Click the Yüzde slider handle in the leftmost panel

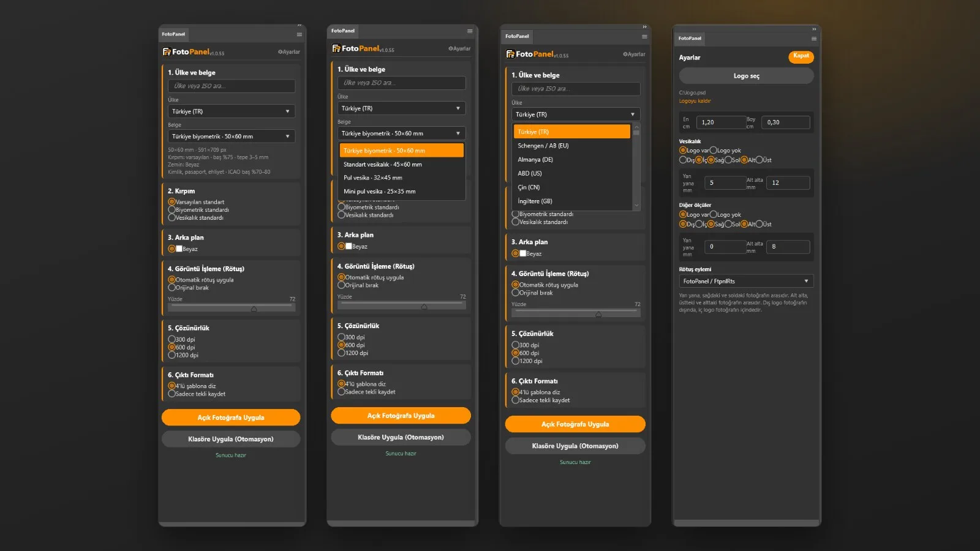[x=254, y=309]
